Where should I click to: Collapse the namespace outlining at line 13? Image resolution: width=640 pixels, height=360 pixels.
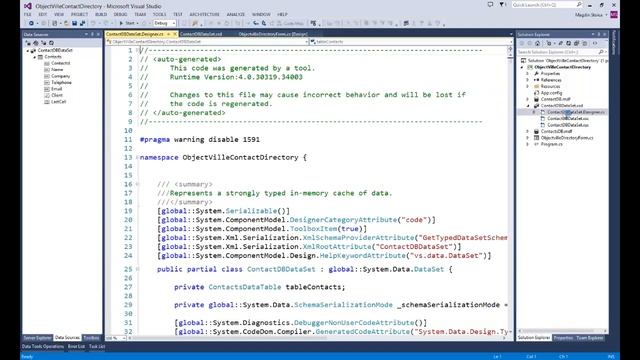[138, 157]
